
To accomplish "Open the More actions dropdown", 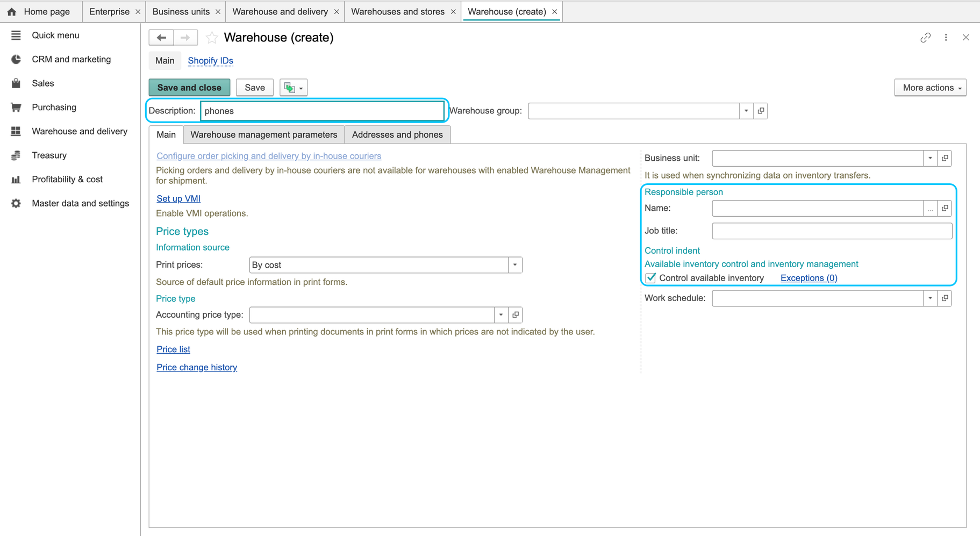I will click(x=930, y=88).
